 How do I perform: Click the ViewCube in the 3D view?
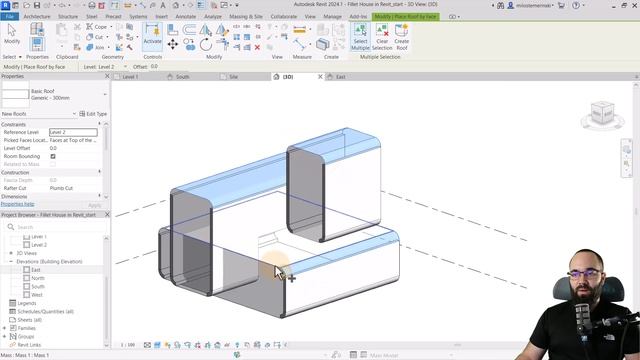(x=603, y=113)
